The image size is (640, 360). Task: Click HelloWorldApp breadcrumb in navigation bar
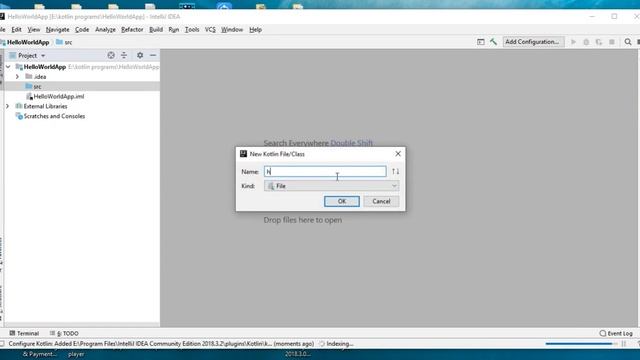(x=28, y=42)
